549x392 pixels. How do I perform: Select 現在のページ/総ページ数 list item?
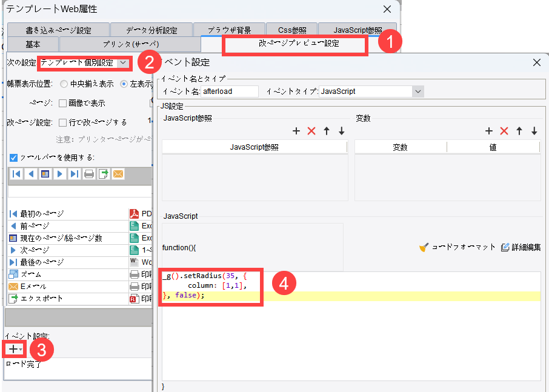68,238
